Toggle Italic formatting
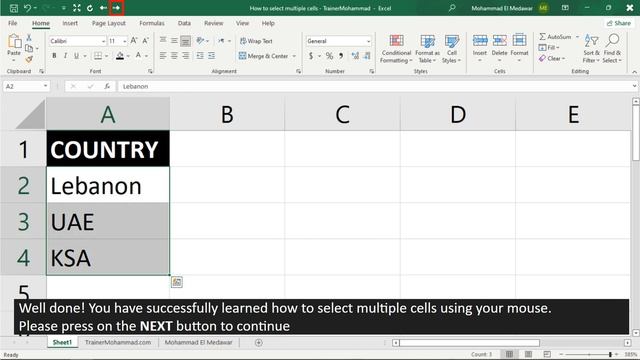Screen dimensions: 640x360 [65, 56]
